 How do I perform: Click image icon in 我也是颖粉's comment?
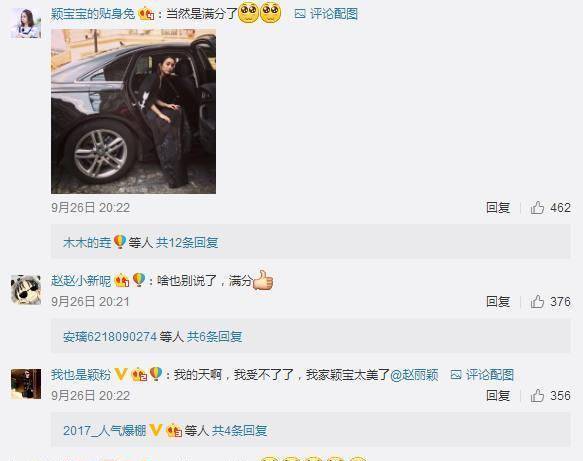pos(456,375)
